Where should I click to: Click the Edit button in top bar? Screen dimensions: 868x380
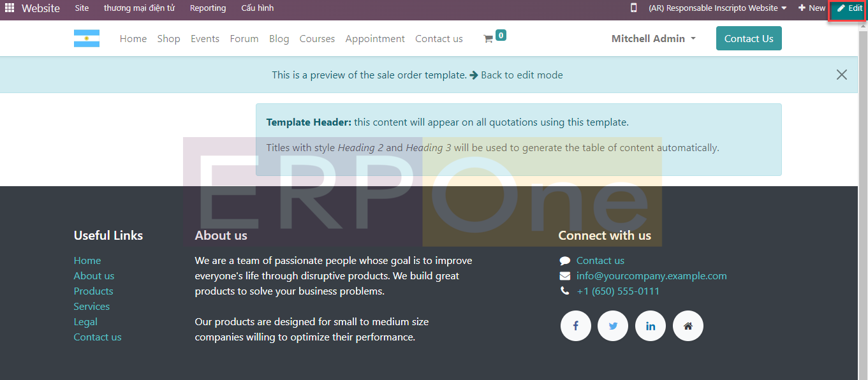pos(850,8)
